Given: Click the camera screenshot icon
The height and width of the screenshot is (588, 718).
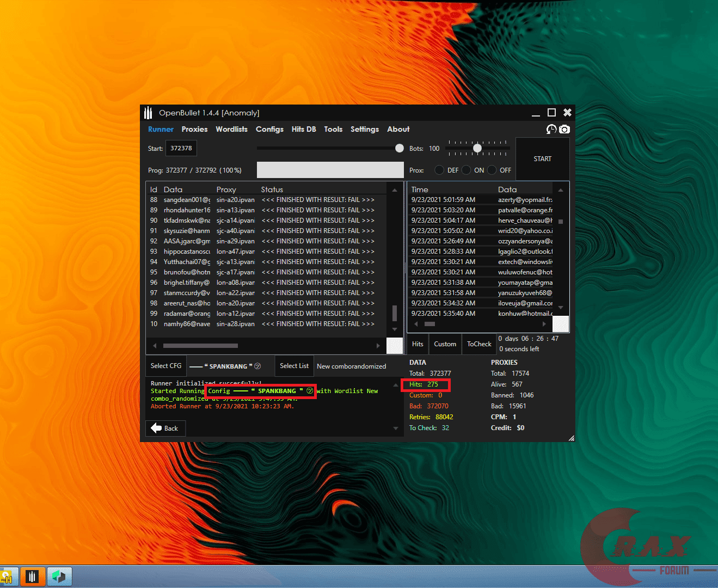Looking at the screenshot, I should (x=564, y=130).
